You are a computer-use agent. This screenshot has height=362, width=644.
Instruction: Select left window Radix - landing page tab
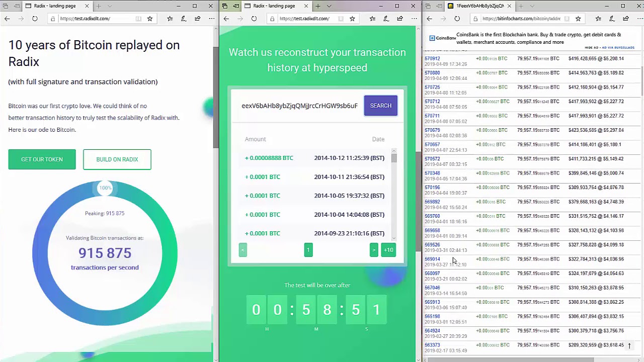coord(57,6)
